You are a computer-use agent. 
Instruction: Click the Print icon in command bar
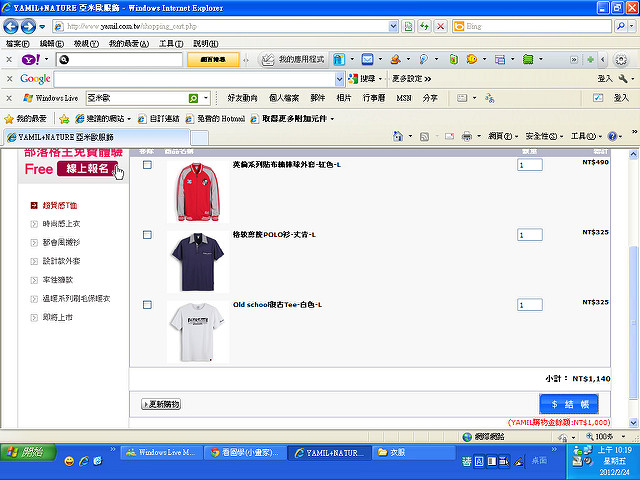pos(467,136)
